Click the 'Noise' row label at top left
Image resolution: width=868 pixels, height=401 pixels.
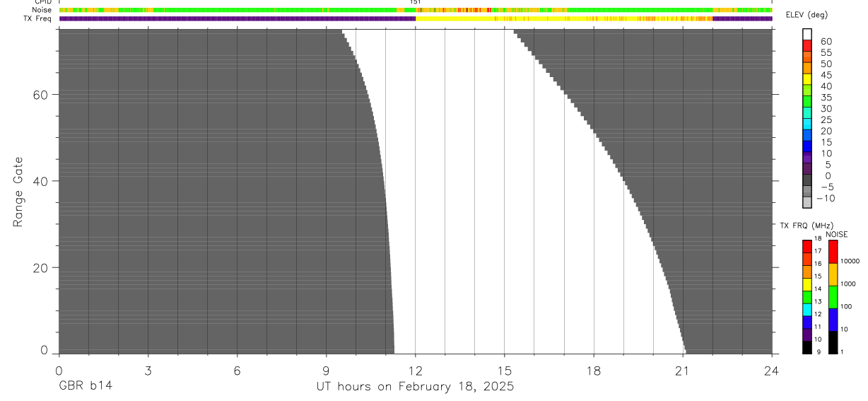click(42, 10)
